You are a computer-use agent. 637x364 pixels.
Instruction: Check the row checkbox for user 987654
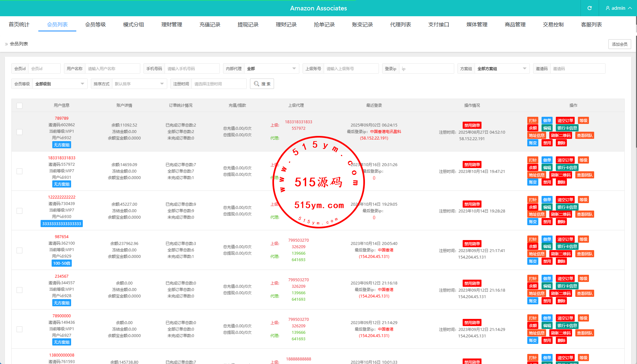coord(19,250)
